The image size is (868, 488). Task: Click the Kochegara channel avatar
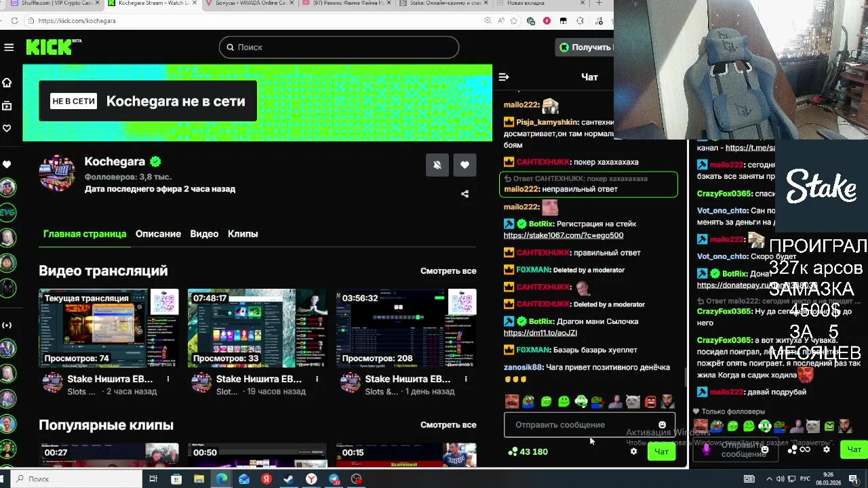click(58, 174)
